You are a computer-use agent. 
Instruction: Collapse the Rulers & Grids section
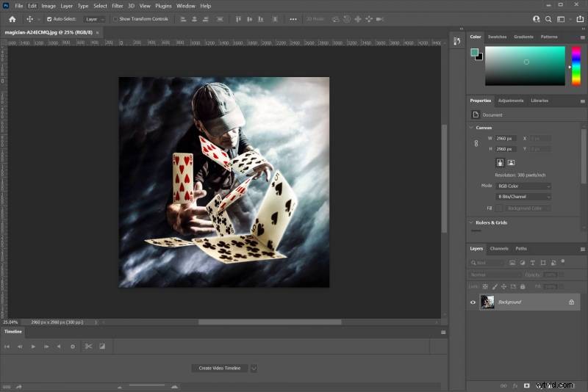coord(471,222)
